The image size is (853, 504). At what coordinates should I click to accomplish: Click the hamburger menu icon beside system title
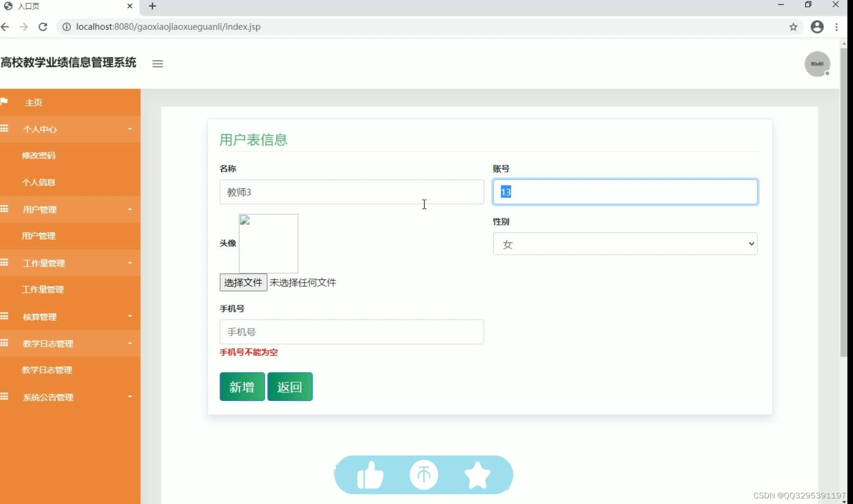coord(158,63)
